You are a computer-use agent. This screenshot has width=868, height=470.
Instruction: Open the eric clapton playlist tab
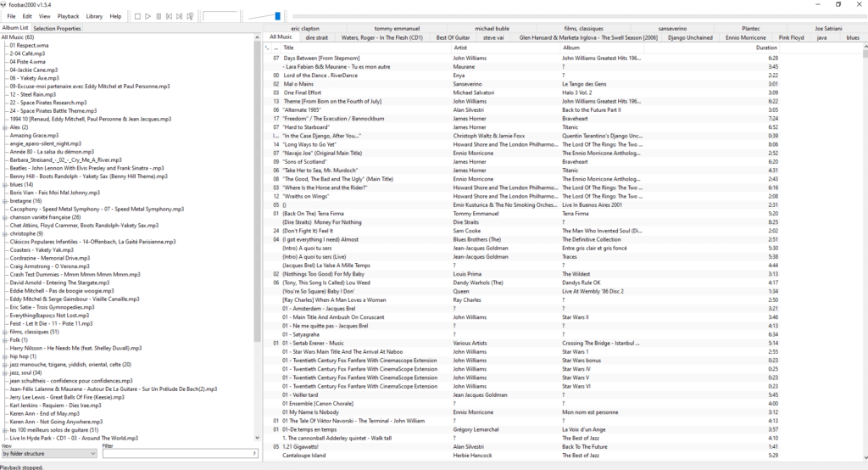click(x=305, y=28)
